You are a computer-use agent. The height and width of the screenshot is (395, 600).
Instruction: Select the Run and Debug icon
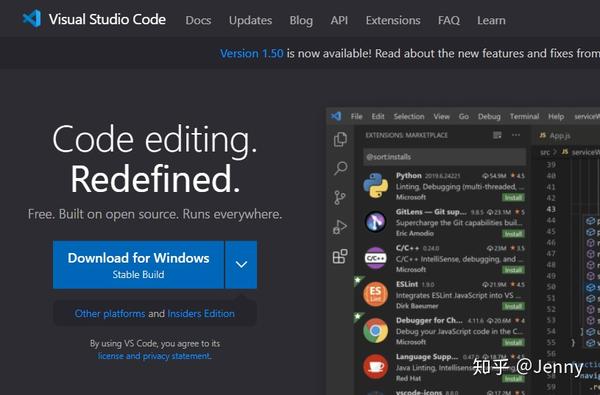(x=340, y=227)
